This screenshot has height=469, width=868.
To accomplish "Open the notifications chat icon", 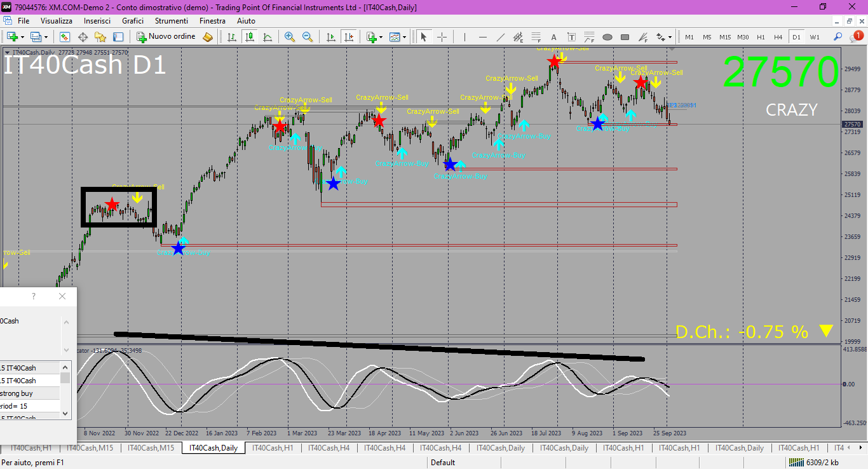I will click(857, 37).
